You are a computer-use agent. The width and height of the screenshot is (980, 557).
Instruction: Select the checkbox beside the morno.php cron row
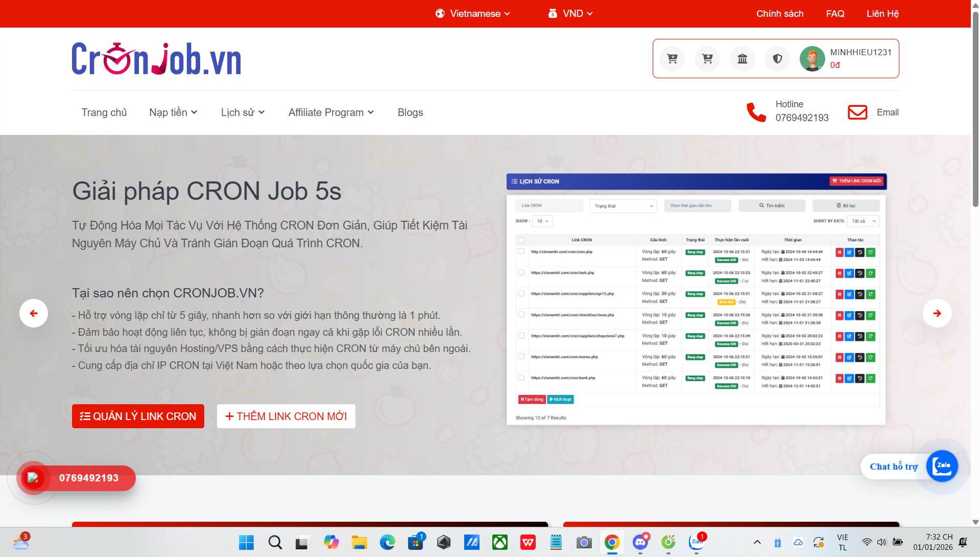coord(521,357)
